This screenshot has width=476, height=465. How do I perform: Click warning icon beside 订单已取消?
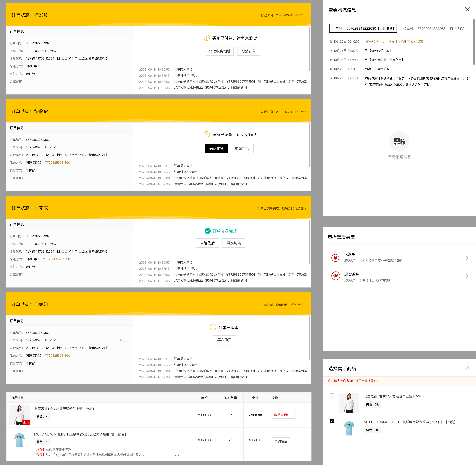tap(213, 327)
